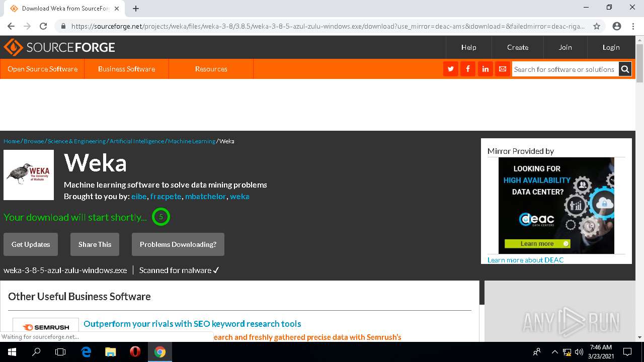Close the Download Weka tab
The height and width of the screenshot is (362, 644).
pos(117,9)
